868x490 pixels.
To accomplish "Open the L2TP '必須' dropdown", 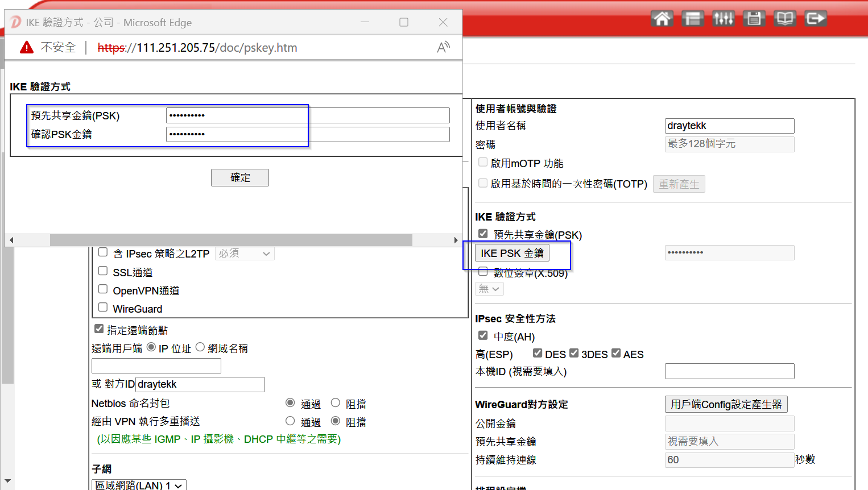I will tap(245, 254).
